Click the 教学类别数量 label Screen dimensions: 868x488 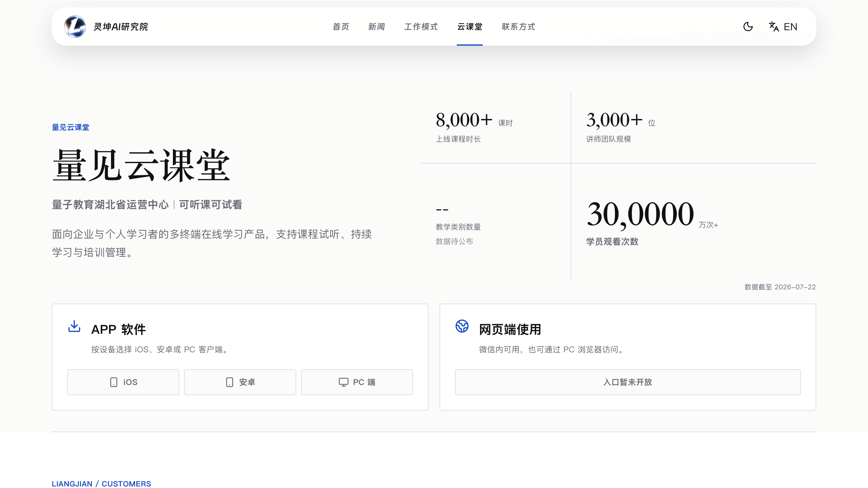pos(458,227)
